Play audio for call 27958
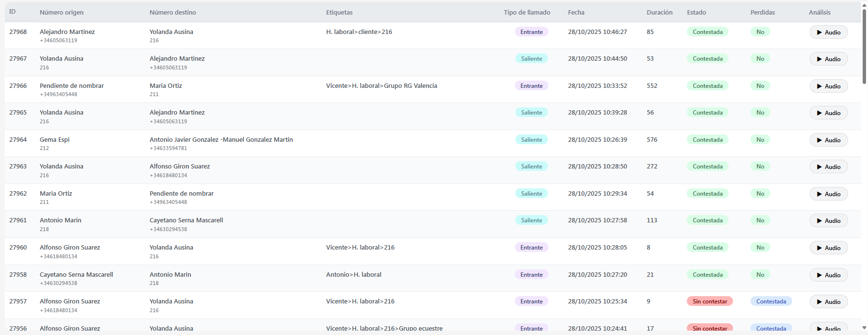The height and width of the screenshot is (335, 868). click(828, 275)
